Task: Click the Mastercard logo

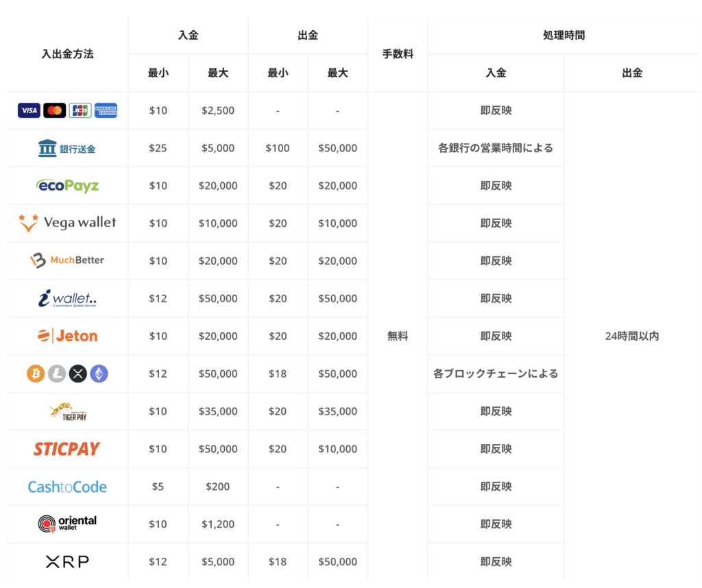Action: [x=55, y=110]
